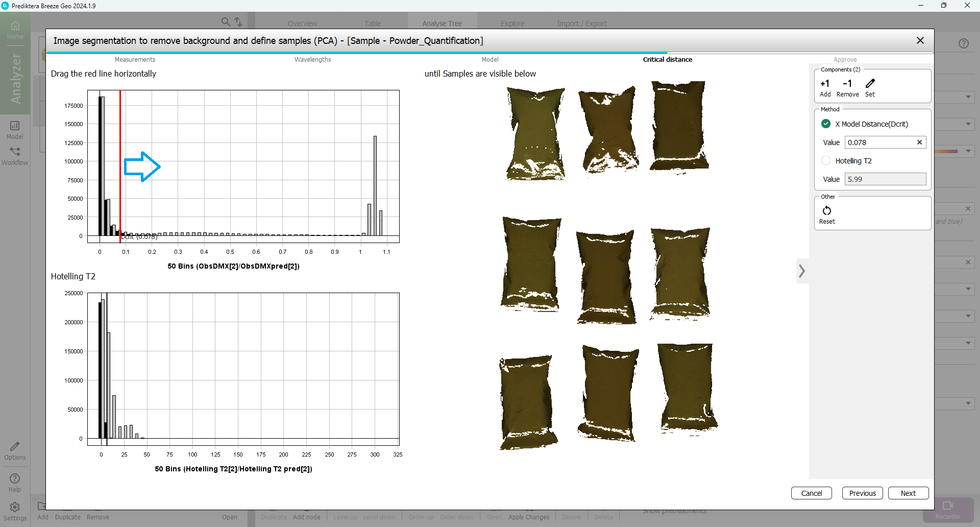
Task: Go to the Wavelengths wizard step
Action: [x=312, y=60]
